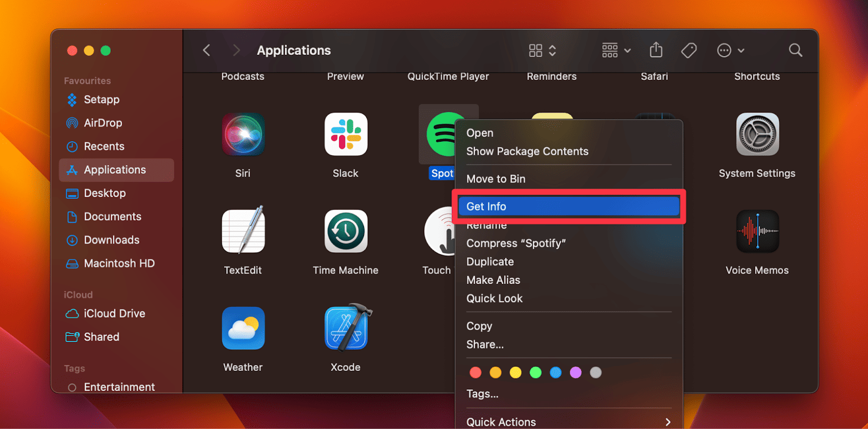This screenshot has width=868, height=429.
Task: Open Finder search magnifier
Action: click(x=795, y=50)
